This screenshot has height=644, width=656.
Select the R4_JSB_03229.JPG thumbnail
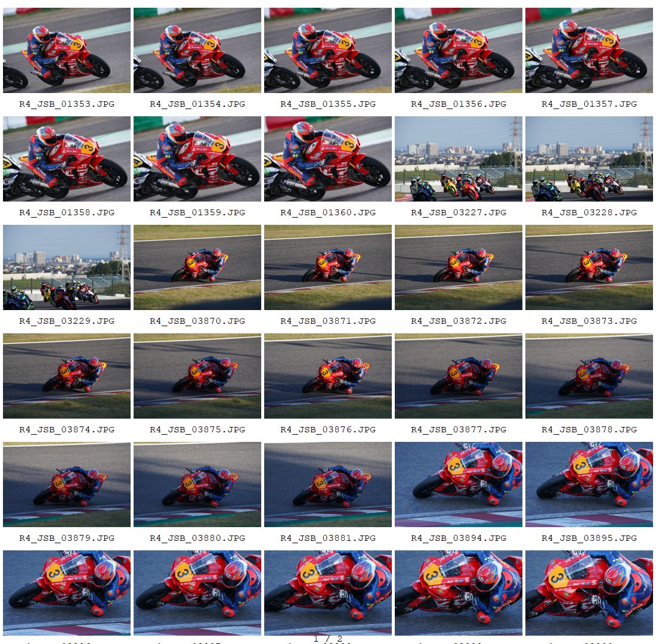pos(67,267)
